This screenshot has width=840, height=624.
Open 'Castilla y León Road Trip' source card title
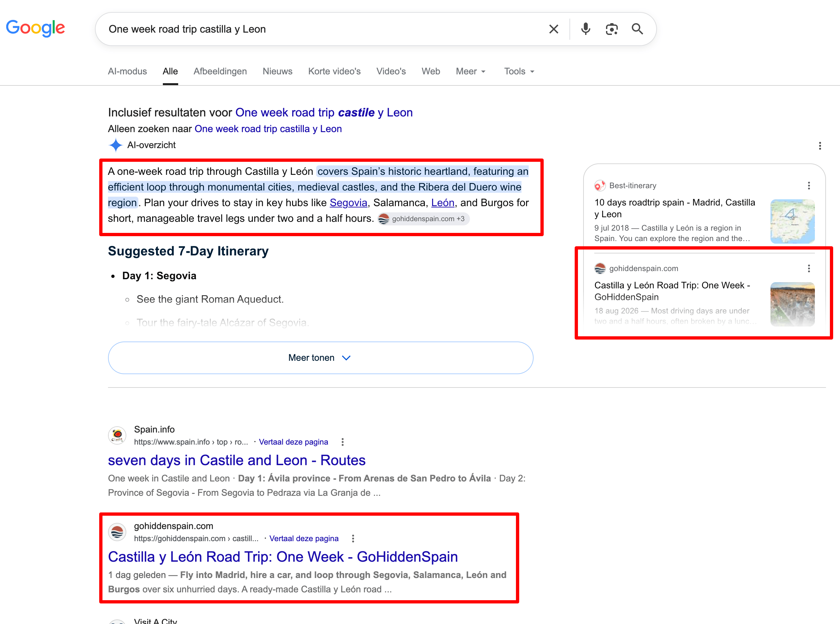tap(672, 291)
